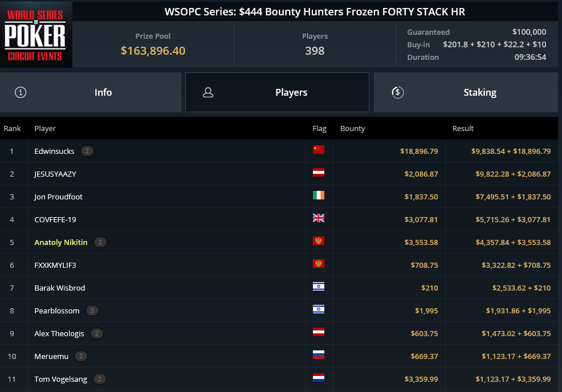Select the Players tab
This screenshot has width=562, height=392.
(277, 92)
